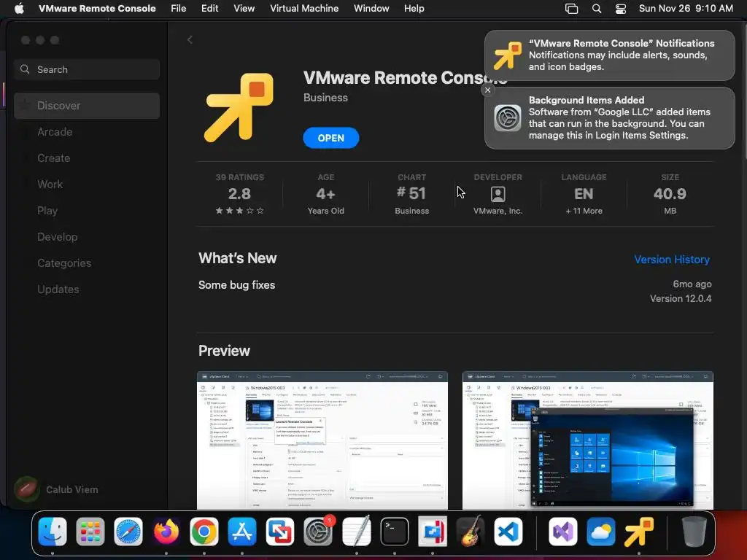Open the first preview screenshot thumbnail

tap(322, 440)
